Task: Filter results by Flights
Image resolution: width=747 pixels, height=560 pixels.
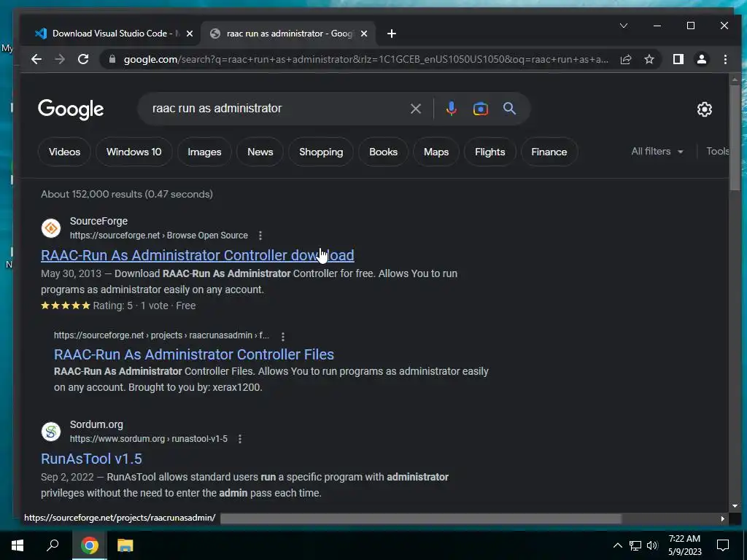Action: tap(489, 152)
